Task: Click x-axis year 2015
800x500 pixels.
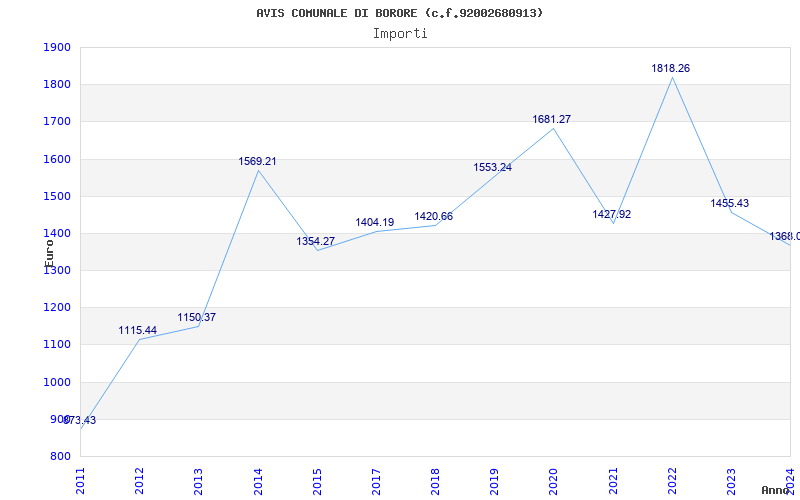Action: click(x=317, y=481)
